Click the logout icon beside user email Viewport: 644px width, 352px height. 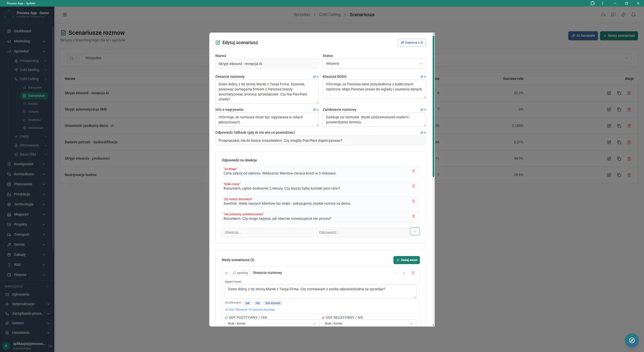pos(50,346)
